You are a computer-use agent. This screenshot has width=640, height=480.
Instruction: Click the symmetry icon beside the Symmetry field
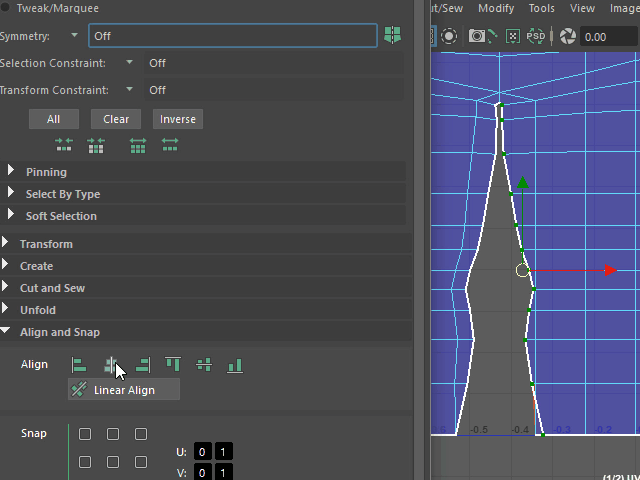click(x=393, y=36)
